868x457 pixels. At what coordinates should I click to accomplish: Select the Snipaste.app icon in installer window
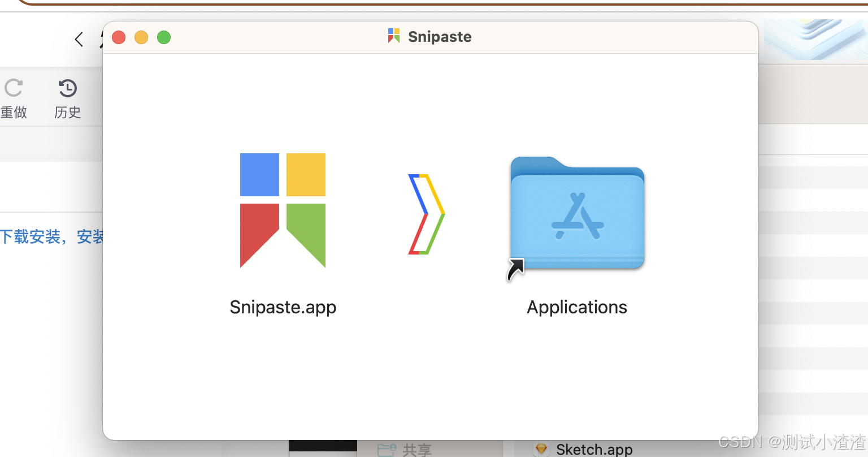[283, 210]
